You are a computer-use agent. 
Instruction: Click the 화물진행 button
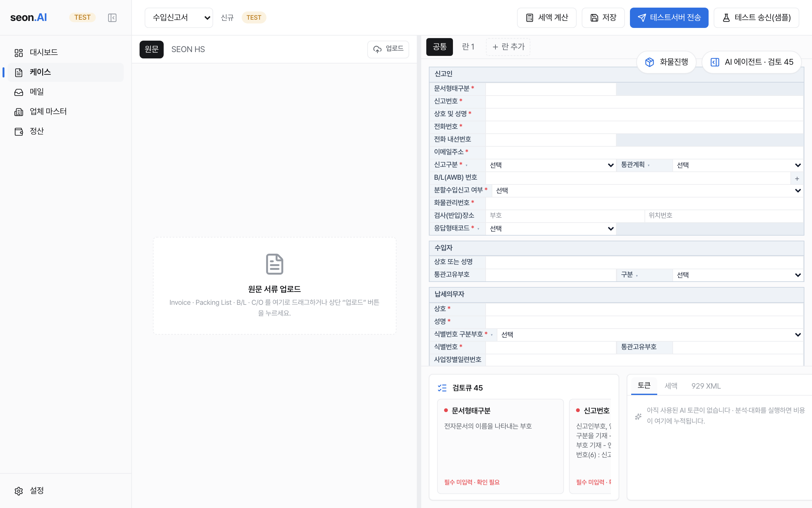pos(666,62)
